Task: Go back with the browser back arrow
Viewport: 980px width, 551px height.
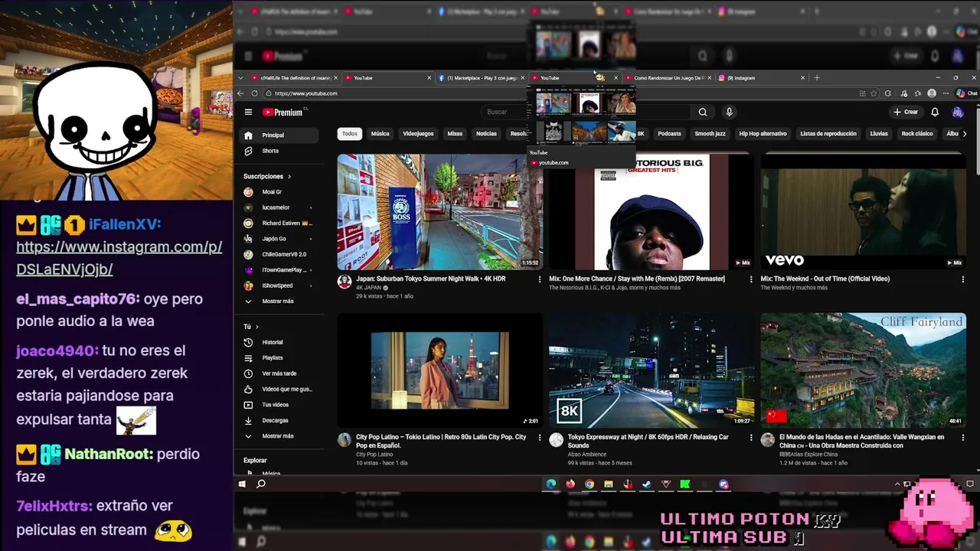Action: [x=240, y=93]
